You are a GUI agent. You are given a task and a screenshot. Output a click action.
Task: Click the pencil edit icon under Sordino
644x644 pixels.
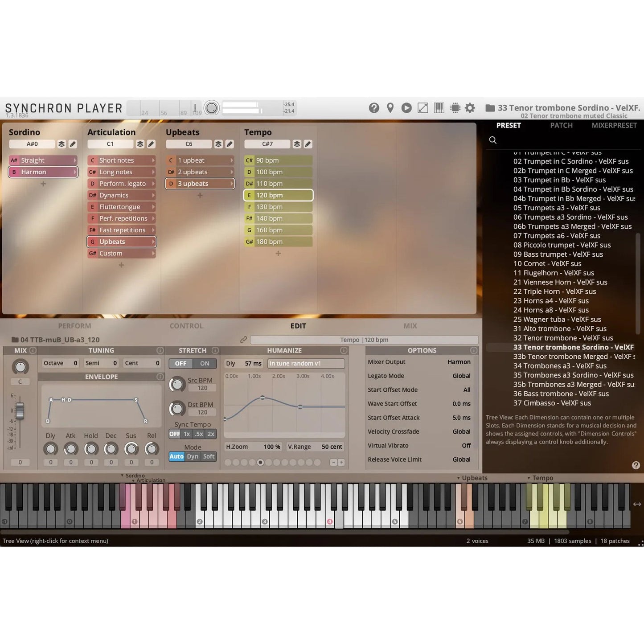tap(73, 144)
